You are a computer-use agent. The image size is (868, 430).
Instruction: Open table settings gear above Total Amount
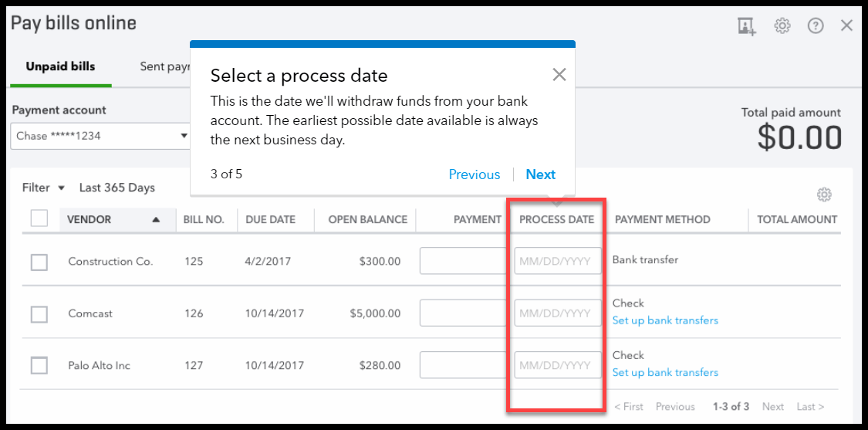824,194
